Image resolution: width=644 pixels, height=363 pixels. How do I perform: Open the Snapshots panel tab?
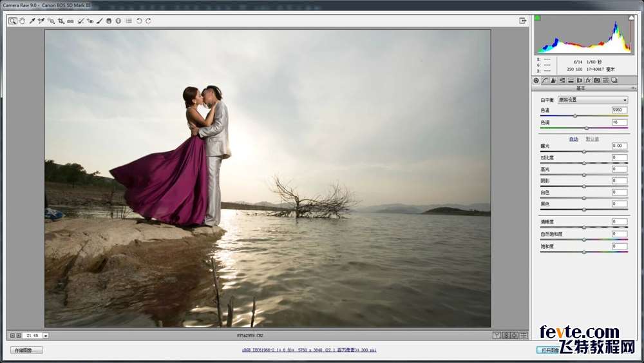(614, 81)
